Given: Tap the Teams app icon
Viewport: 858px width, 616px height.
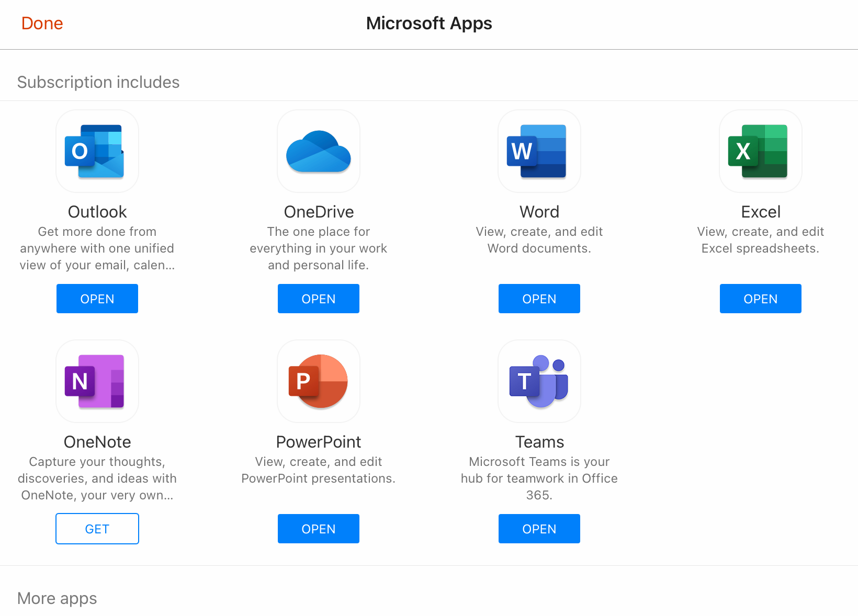Looking at the screenshot, I should tap(539, 381).
